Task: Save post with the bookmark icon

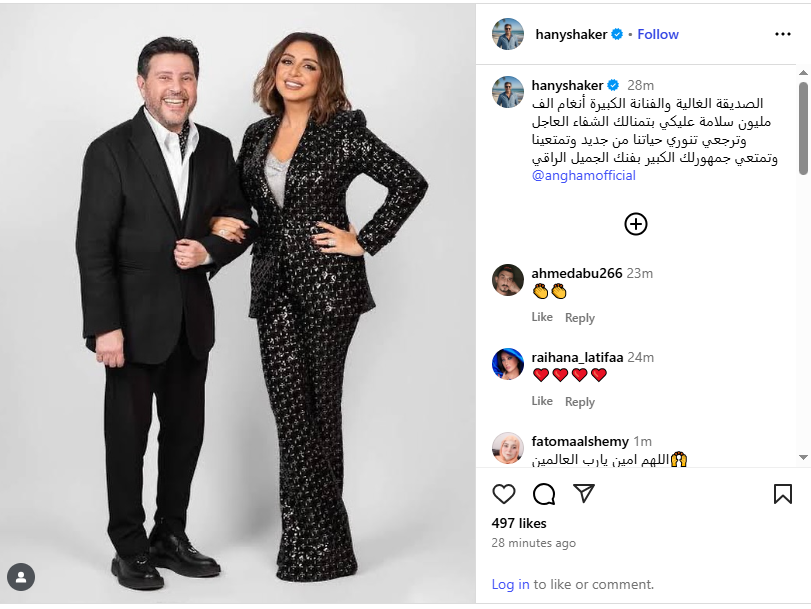Action: click(783, 494)
